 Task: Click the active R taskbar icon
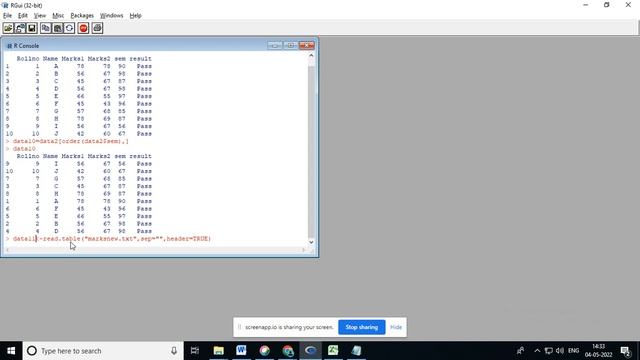[x=310, y=351]
